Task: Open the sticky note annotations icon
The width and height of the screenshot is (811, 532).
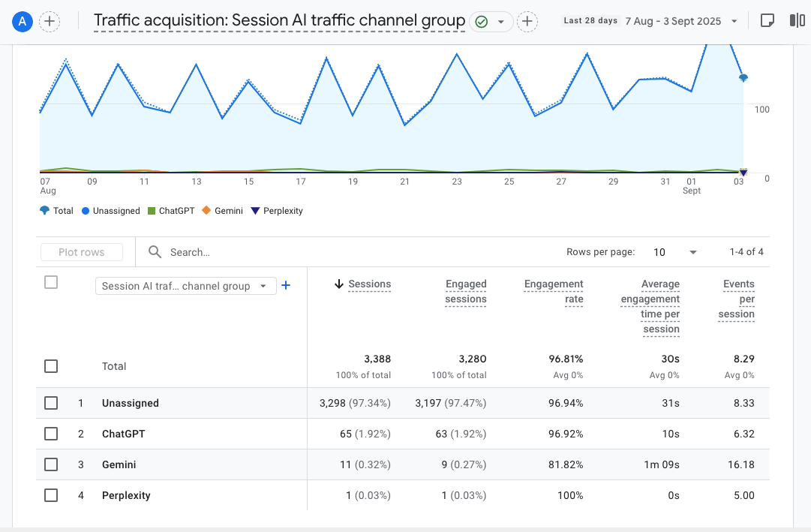Action: coord(767,20)
